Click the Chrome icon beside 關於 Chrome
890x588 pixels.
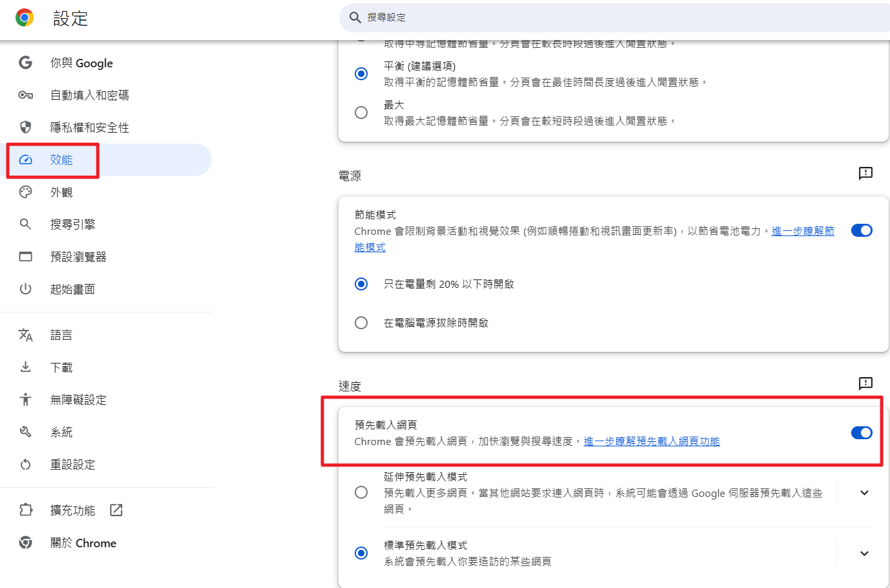[25, 543]
